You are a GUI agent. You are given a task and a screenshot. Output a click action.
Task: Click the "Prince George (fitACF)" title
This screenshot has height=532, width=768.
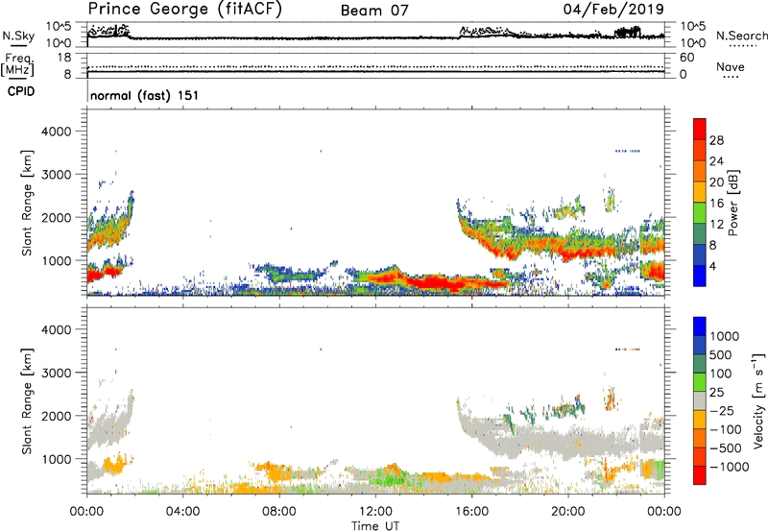[184, 9]
